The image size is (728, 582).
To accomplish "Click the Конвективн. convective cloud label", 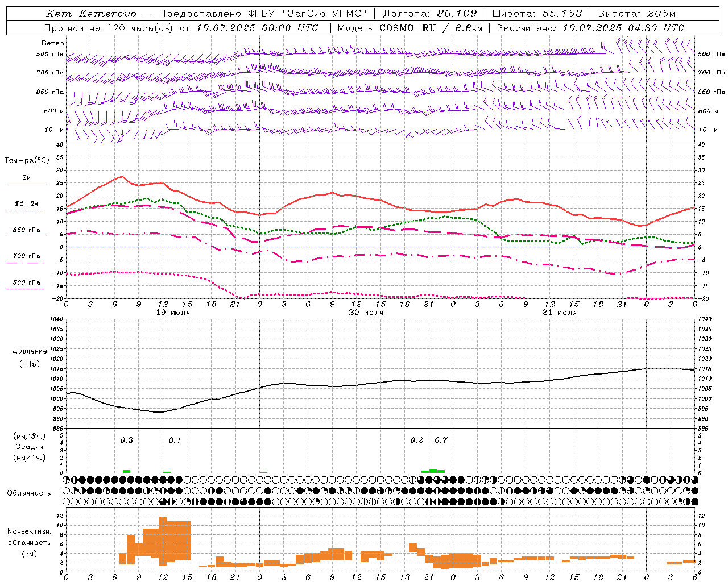I will 29,531.
